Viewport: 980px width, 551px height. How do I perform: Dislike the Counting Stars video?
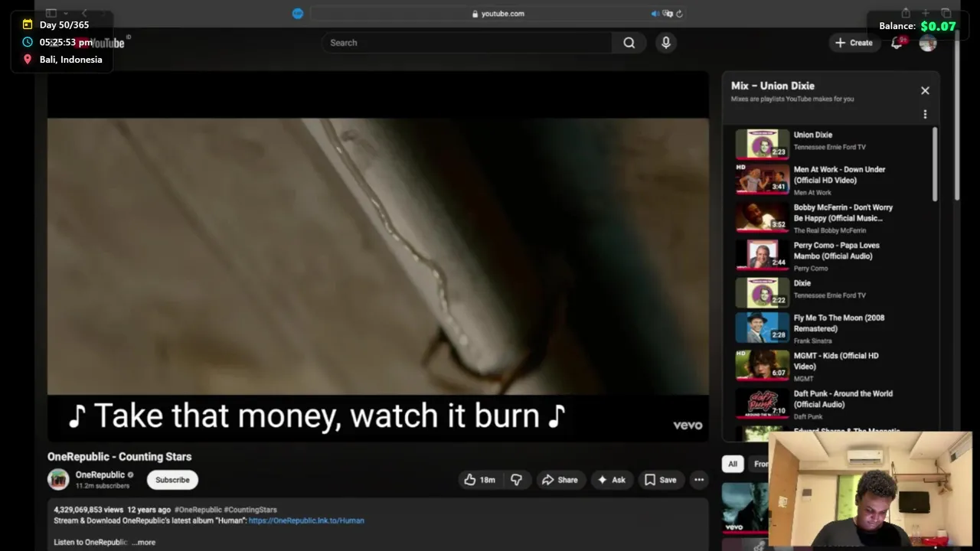pyautogui.click(x=516, y=480)
